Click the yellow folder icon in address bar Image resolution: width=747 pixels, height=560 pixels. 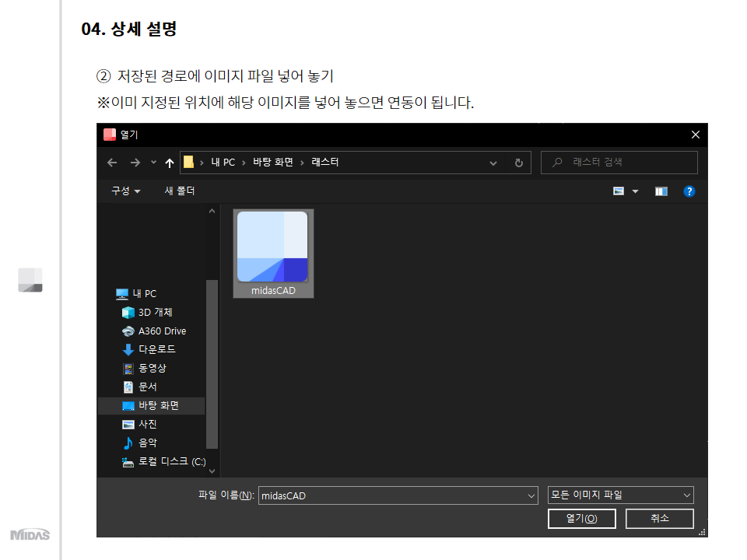tap(188, 163)
